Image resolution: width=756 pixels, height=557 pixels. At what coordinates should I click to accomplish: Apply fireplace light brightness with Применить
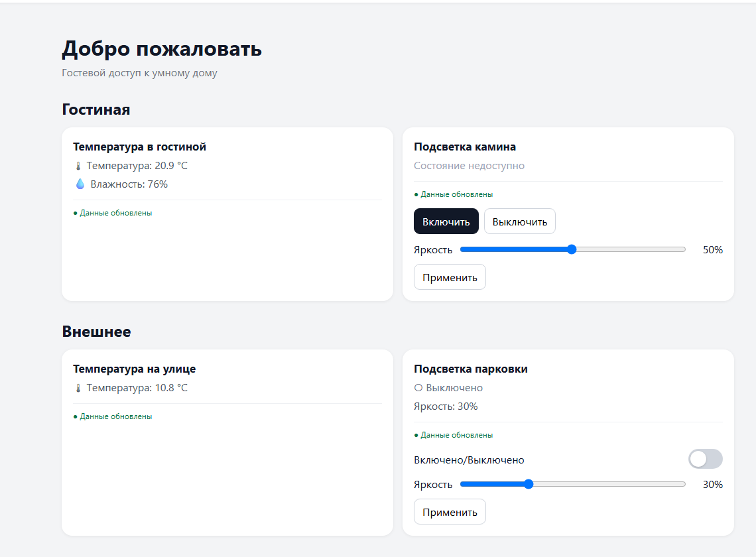450,277
